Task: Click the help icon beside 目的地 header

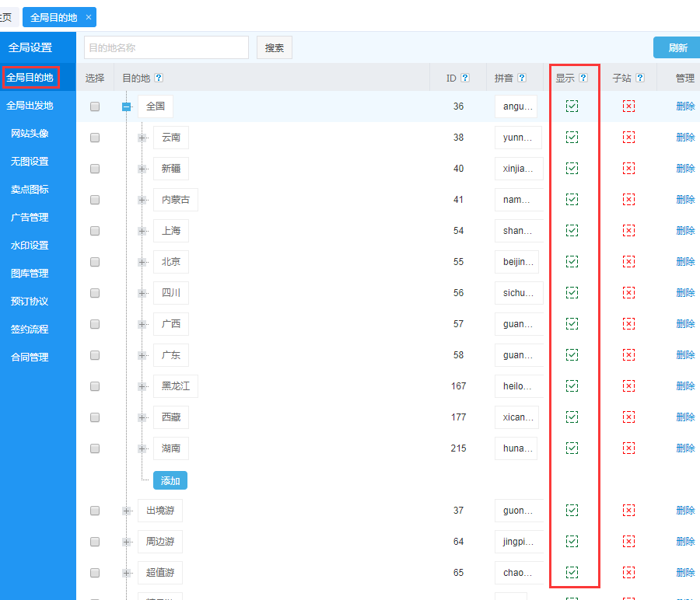Action: pyautogui.click(x=159, y=78)
